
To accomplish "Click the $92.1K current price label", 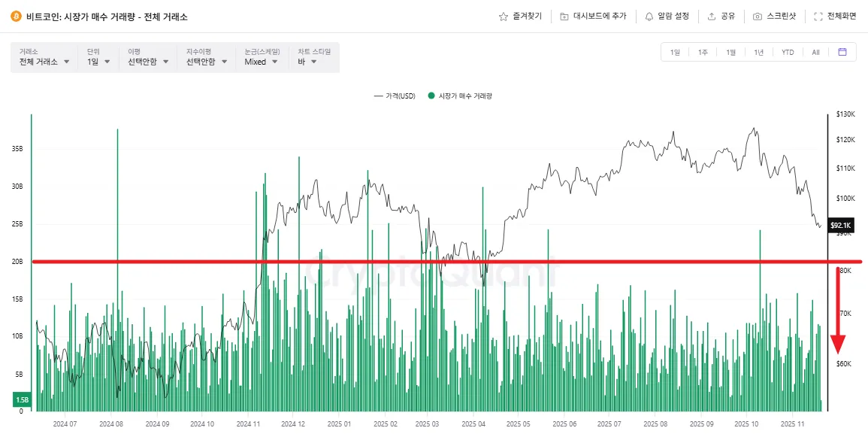I will tap(840, 226).
